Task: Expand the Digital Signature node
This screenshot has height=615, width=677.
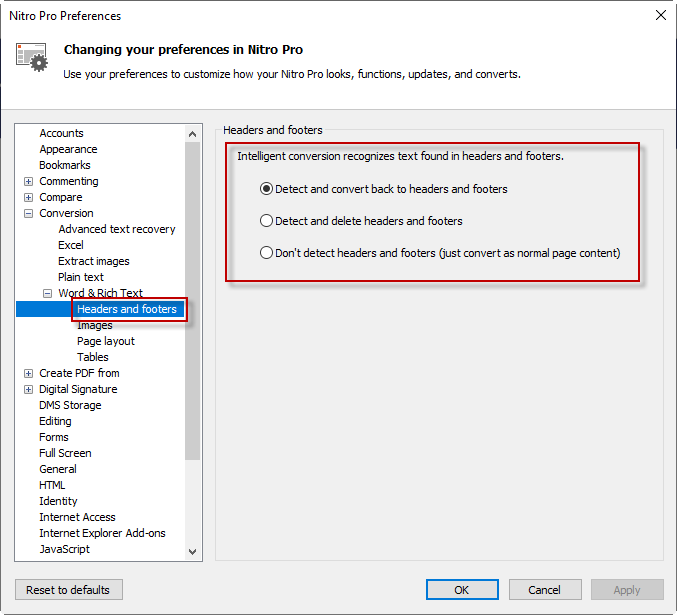Action: tap(29, 389)
